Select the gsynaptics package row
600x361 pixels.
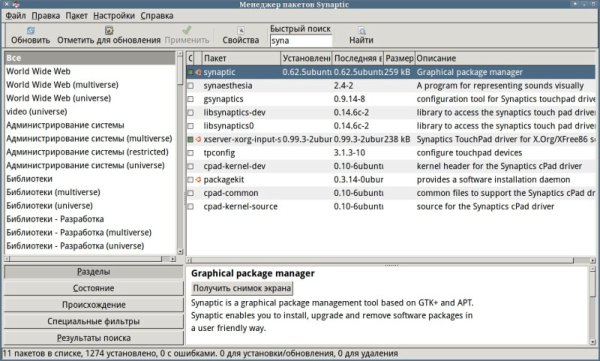pos(391,99)
